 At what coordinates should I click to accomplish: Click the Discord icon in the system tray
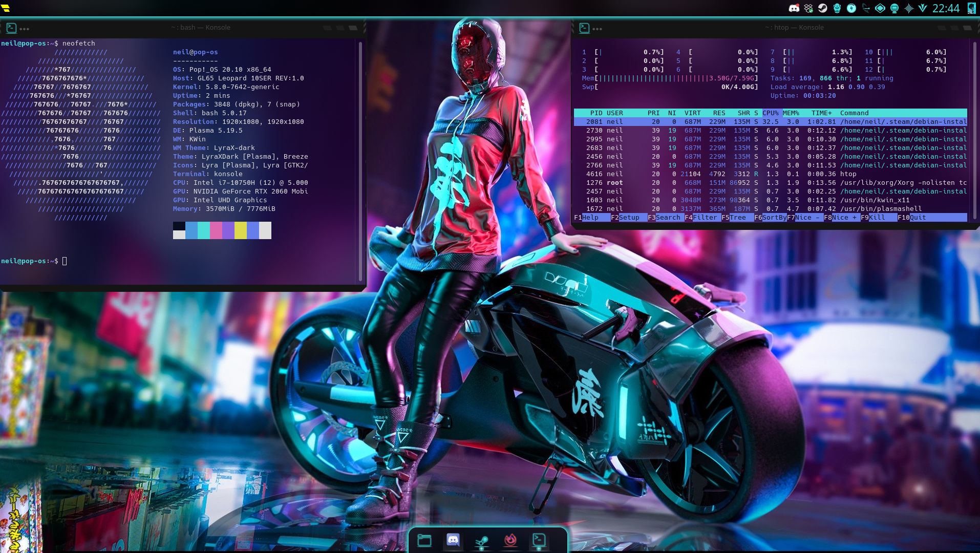point(794,8)
